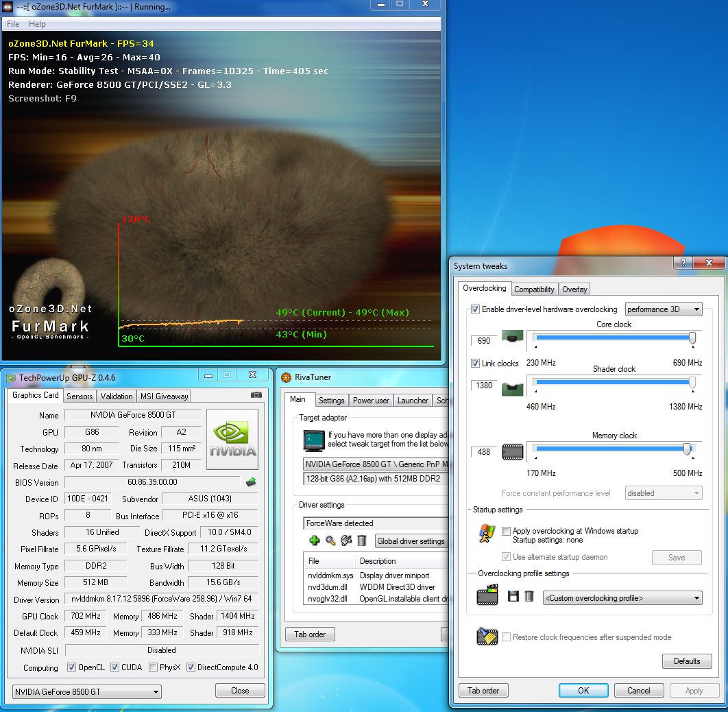Click the Shader clock slider thumb

point(692,382)
